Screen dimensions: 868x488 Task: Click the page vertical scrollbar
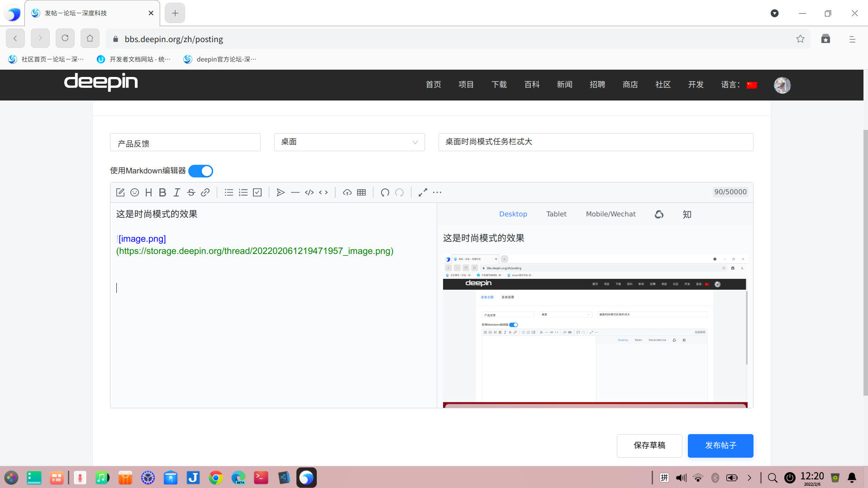pos(865,263)
